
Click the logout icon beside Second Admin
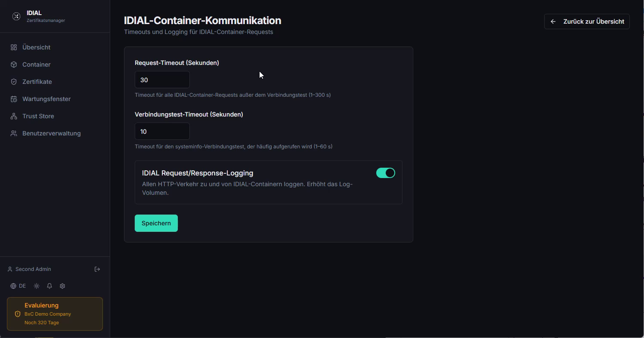97,269
